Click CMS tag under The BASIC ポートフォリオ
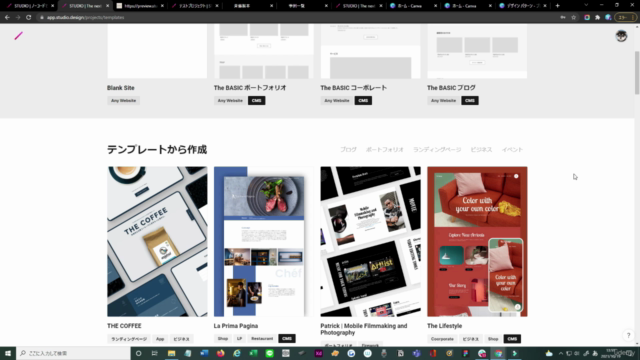 [256, 100]
